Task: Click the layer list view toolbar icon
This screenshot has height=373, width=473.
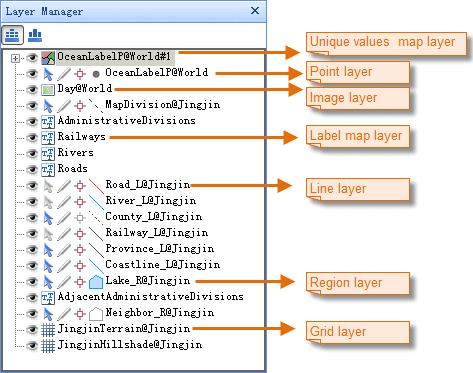Action: coord(13,35)
